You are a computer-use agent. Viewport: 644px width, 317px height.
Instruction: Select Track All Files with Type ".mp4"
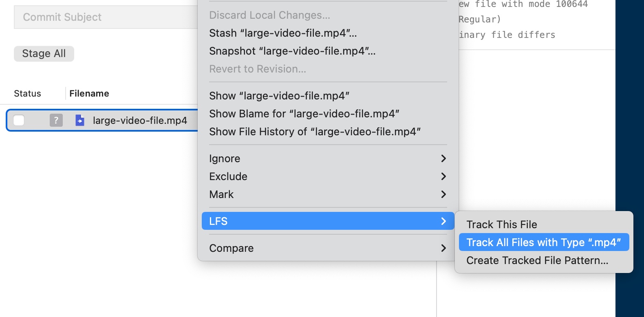coord(544,242)
